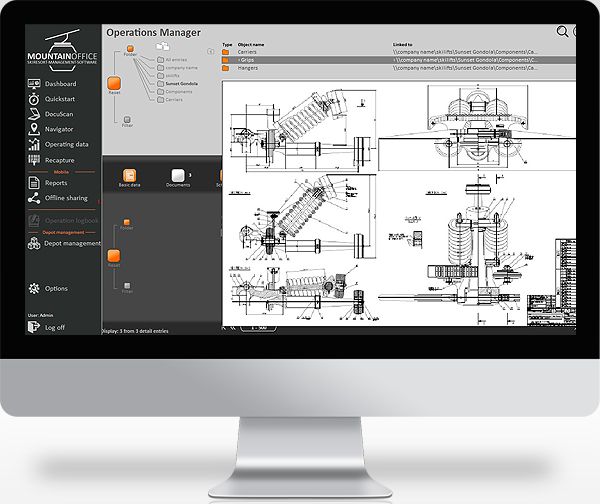The height and width of the screenshot is (504, 600).
Task: Select Sunset Gondola in folder tree
Action: click(x=181, y=84)
